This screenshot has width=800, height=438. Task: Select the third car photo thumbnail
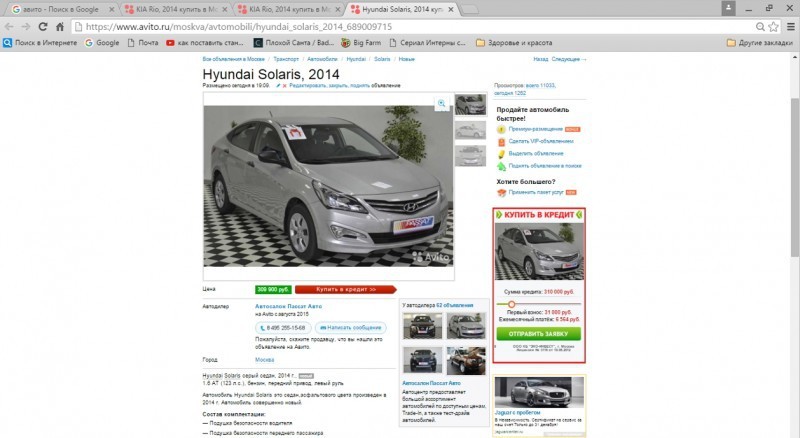(x=470, y=156)
